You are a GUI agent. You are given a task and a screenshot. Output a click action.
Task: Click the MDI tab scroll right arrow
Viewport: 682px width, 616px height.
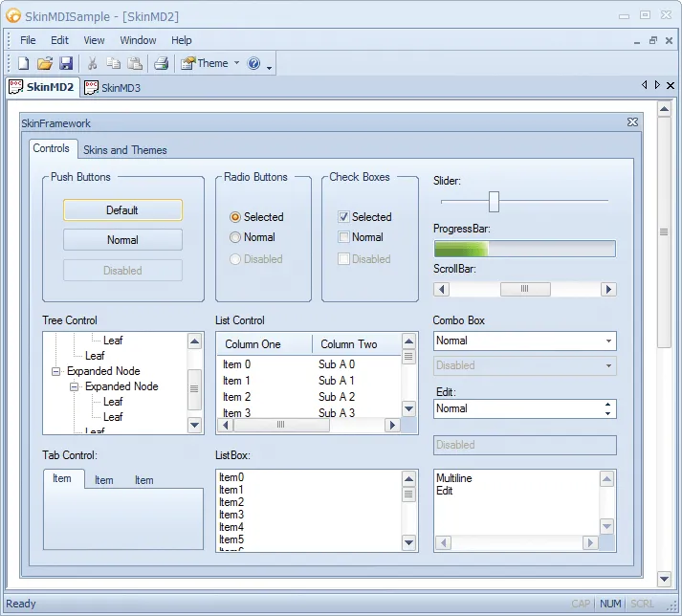[657, 85]
